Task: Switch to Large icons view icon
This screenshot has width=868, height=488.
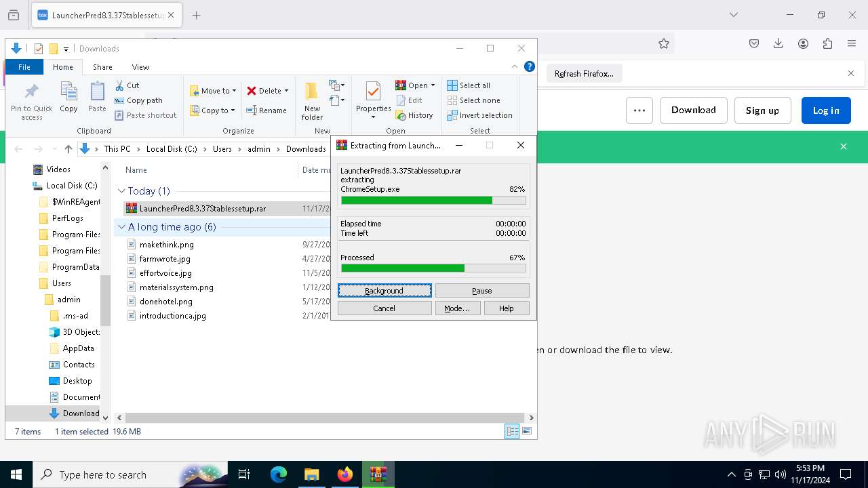Action: coord(527,431)
